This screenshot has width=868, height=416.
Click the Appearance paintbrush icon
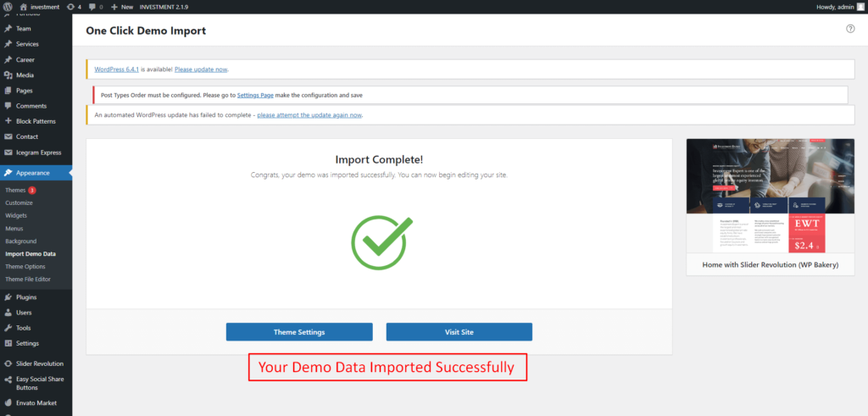pyautogui.click(x=8, y=173)
